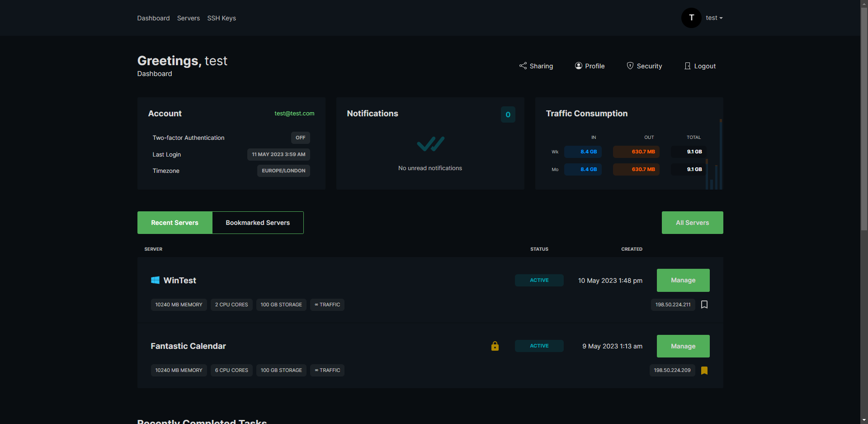Viewport: 868px width, 424px height.
Task: Expand the Last Login date field
Action: click(278, 154)
